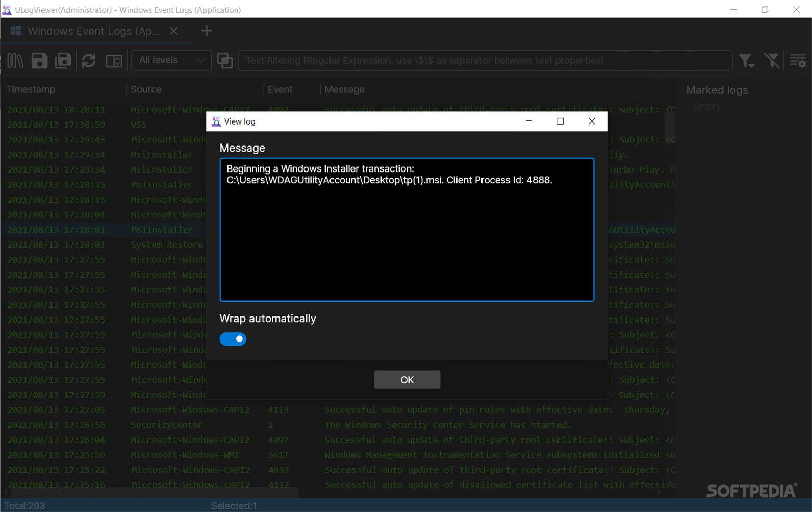Image resolution: width=812 pixels, height=512 pixels.
Task: Focus the Text filtering input field
Action: (x=485, y=61)
